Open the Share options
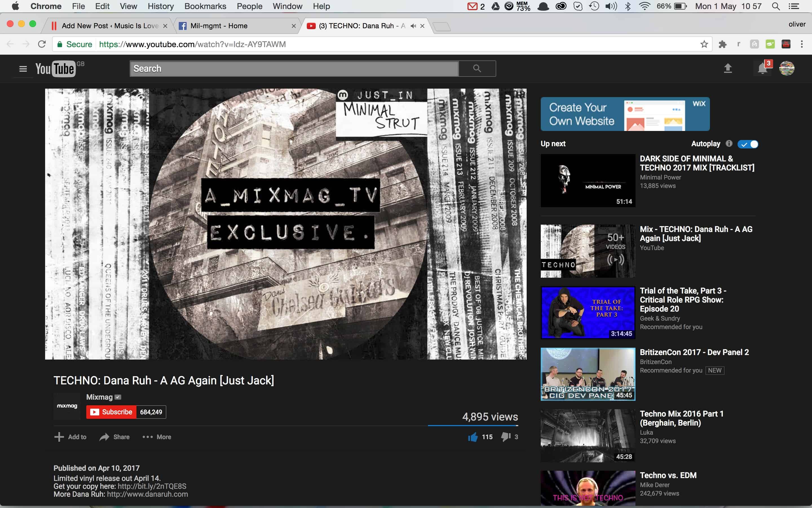This screenshot has height=508, width=812. click(x=114, y=437)
